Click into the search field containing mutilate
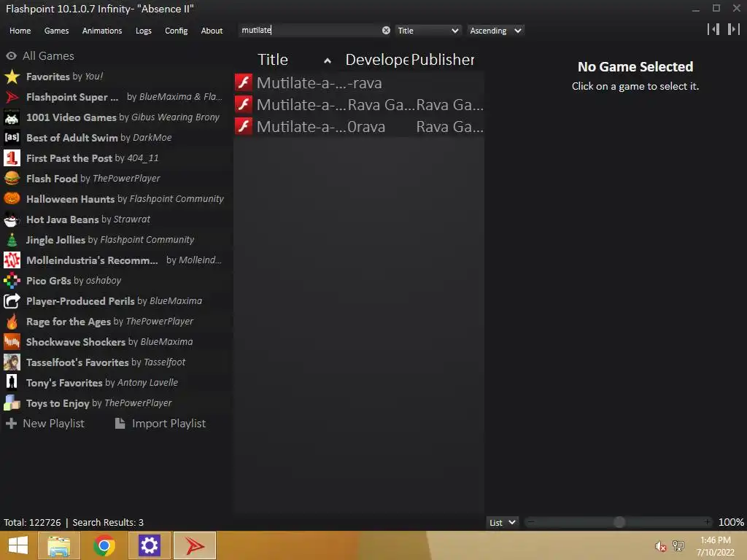The height and width of the screenshot is (560, 747). 309,31
